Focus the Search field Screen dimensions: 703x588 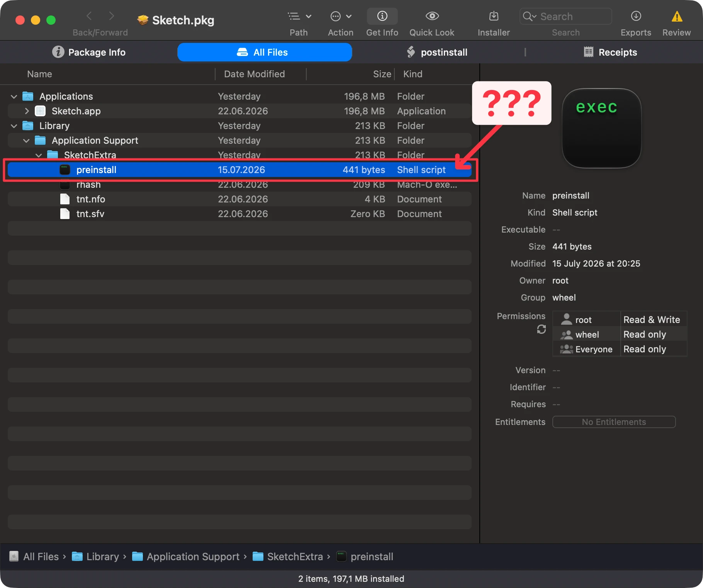point(566,16)
